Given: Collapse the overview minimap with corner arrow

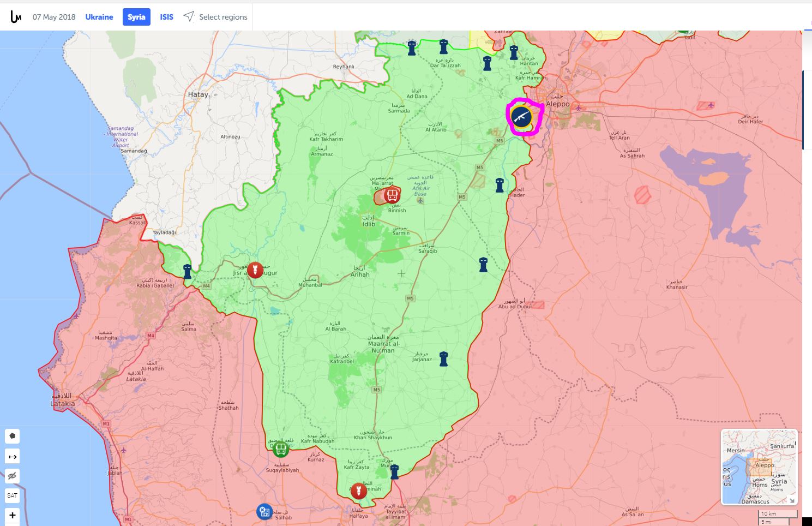Looking at the screenshot, I should [791, 500].
